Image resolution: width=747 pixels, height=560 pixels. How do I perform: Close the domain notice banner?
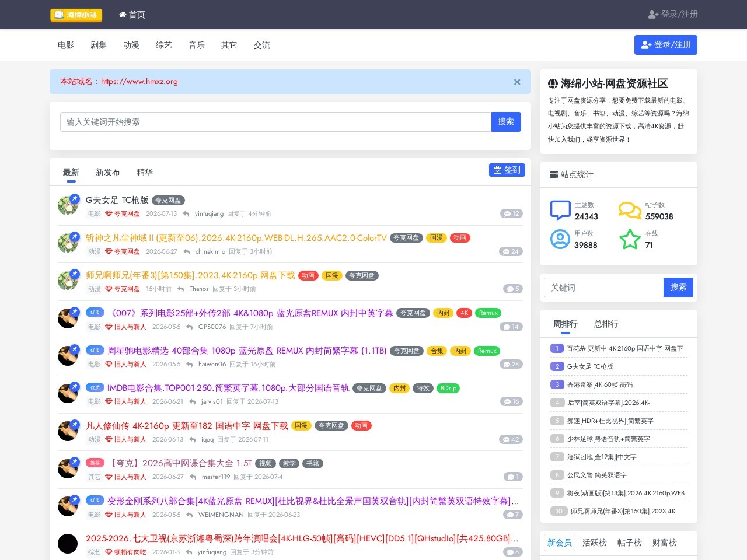517,82
